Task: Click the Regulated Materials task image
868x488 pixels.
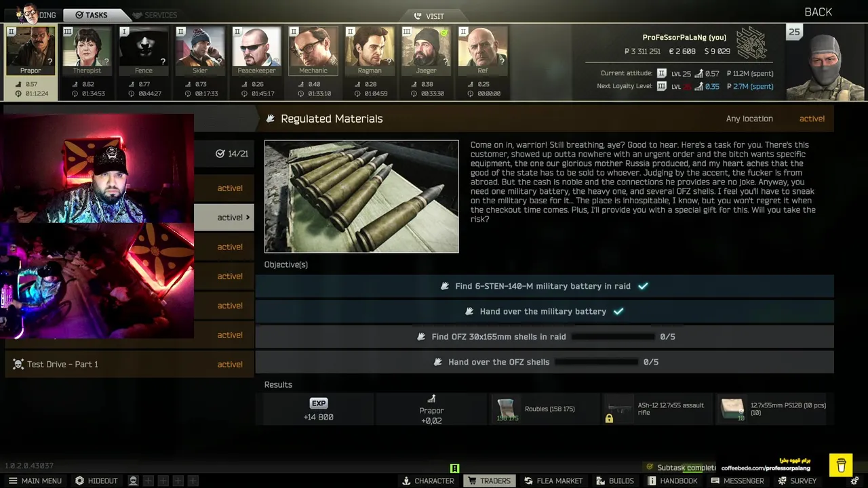Action: (361, 197)
